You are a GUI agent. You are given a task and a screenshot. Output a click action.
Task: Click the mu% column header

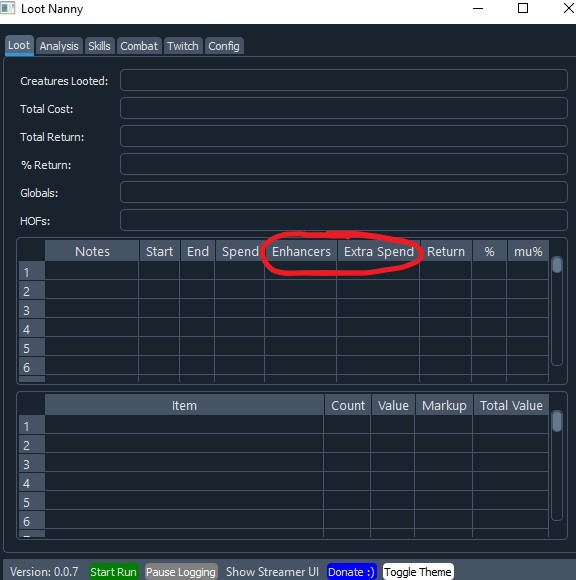pos(528,251)
